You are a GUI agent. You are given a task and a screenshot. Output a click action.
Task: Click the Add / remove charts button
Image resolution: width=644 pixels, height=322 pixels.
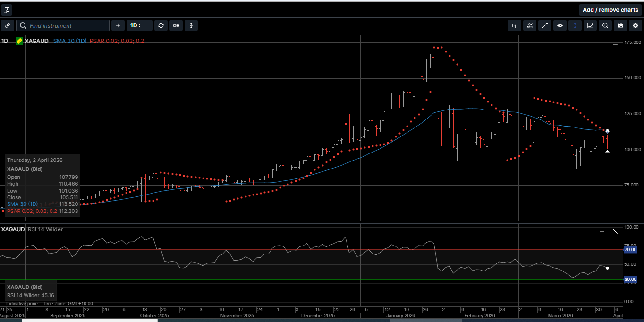point(610,9)
